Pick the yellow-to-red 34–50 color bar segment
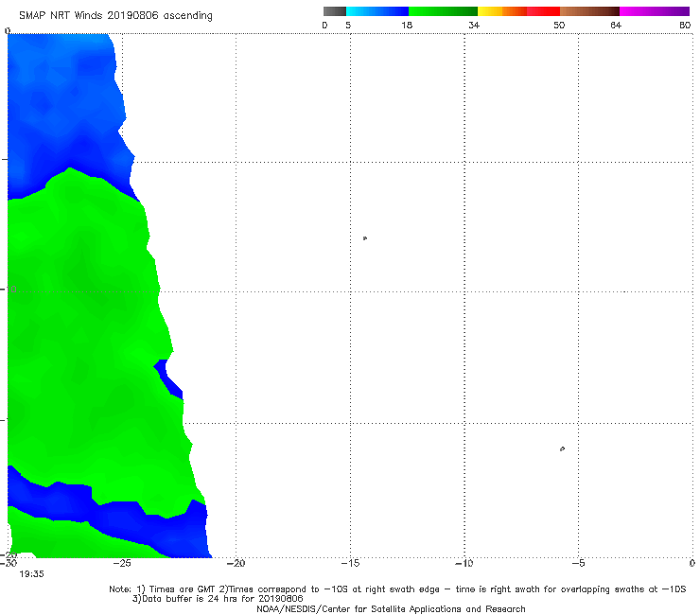The width and height of the screenshot is (700, 615). tap(518, 11)
